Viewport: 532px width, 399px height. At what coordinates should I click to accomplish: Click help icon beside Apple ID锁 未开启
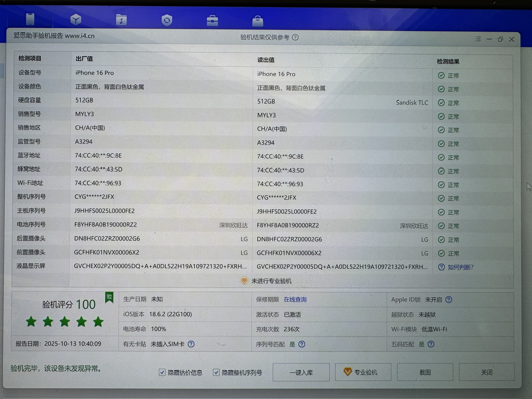(x=449, y=300)
